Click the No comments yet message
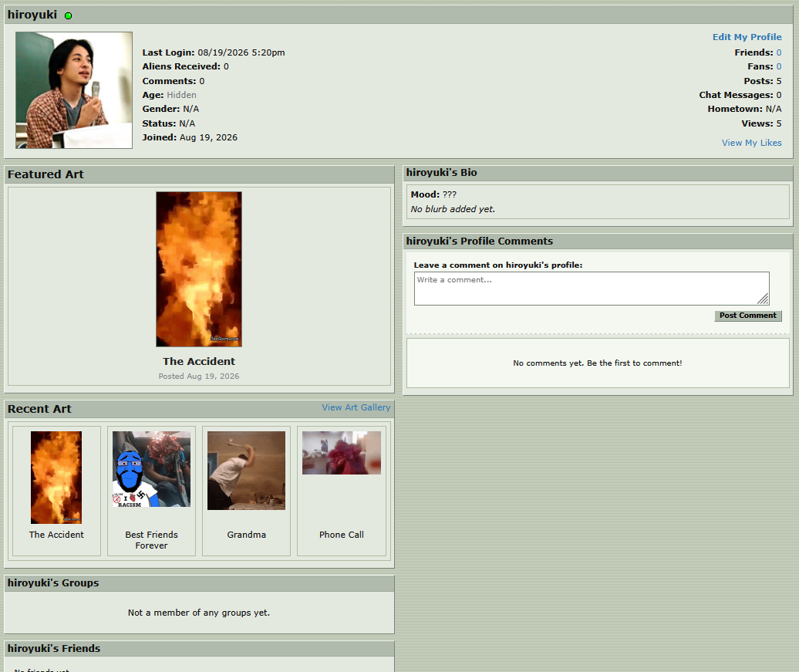Viewport: 799px width, 672px height. [x=597, y=363]
